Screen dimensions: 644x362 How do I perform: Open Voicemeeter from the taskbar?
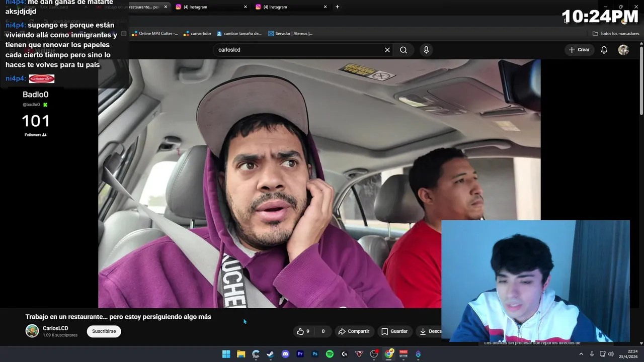click(404, 354)
